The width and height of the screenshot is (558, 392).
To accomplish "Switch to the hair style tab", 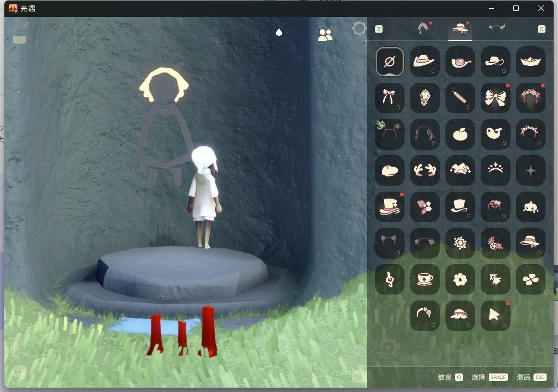I will (x=423, y=28).
